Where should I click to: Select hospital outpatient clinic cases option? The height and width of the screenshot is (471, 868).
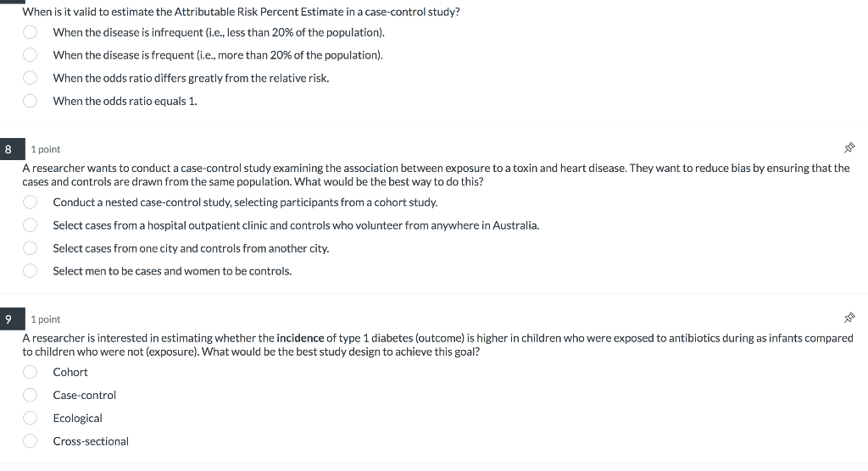(30, 225)
